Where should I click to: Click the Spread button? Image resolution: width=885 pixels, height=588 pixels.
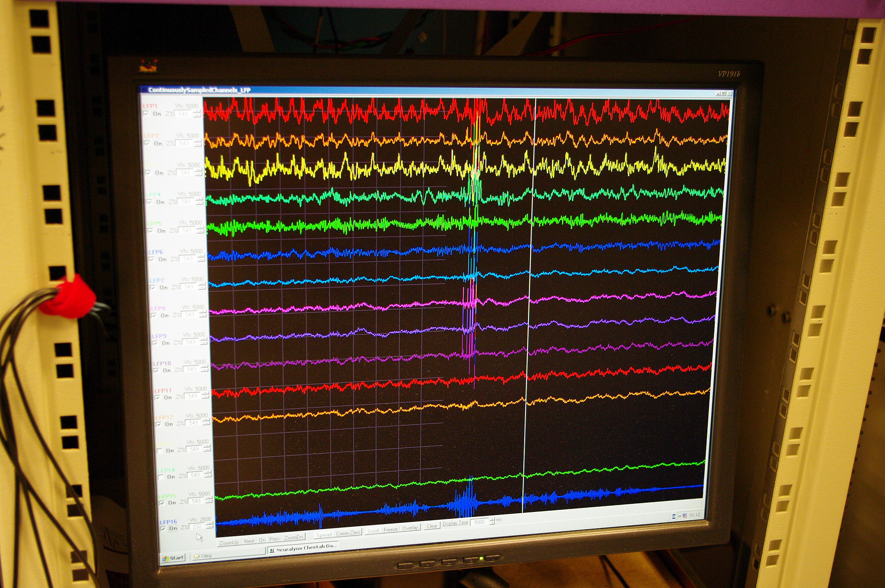point(324,535)
